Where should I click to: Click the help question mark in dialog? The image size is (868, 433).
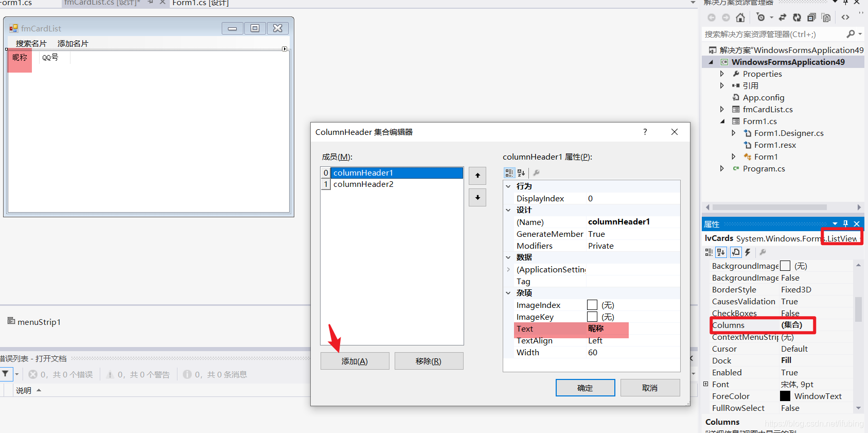point(645,132)
